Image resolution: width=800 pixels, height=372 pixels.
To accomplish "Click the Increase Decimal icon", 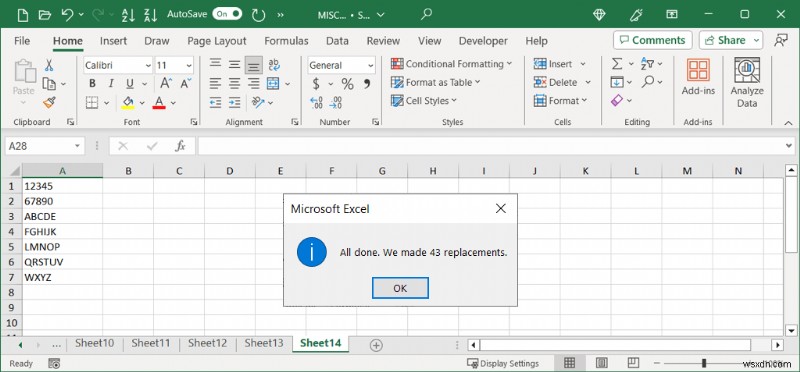I will [316, 103].
